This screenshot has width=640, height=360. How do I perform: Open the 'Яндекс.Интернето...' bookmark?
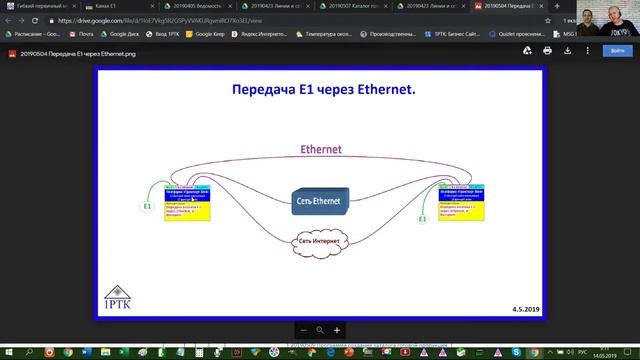[x=260, y=34]
